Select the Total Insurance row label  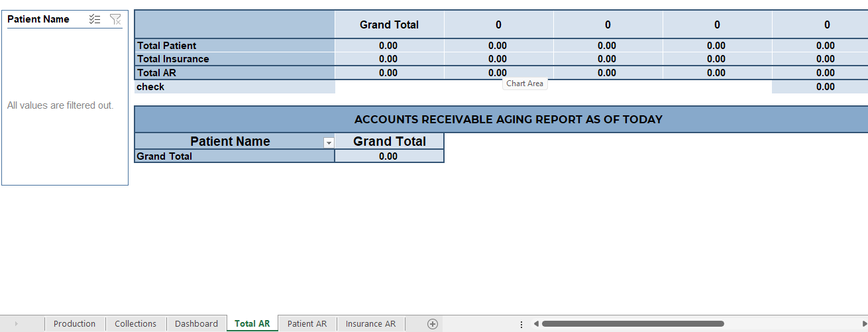click(235, 59)
